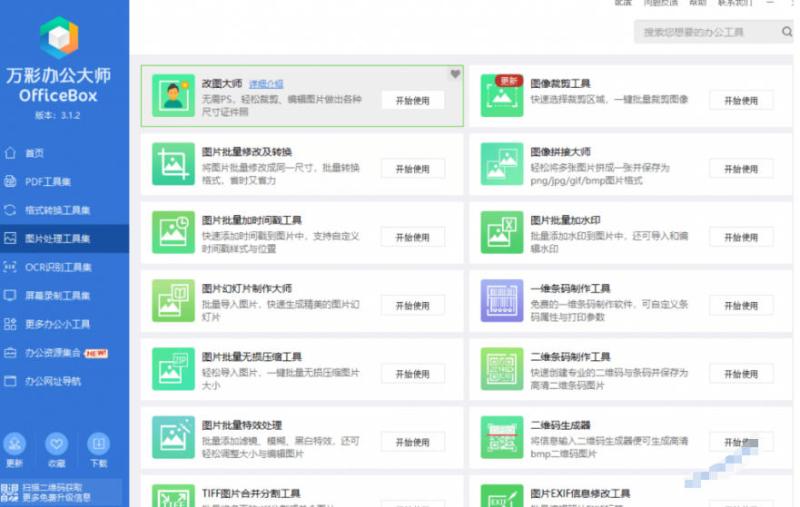Click 开始使用 for 二维条码制作工具

pos(741,374)
